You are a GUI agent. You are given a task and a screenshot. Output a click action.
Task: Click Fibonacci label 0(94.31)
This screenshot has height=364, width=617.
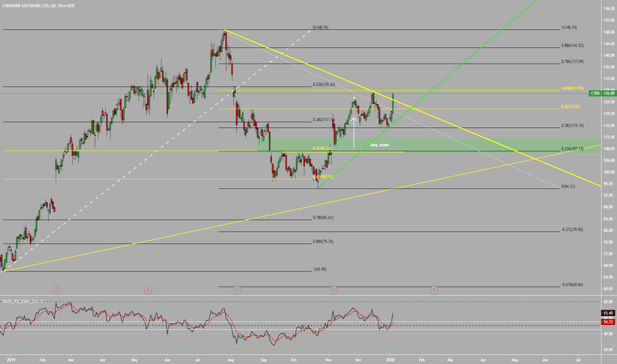click(x=568, y=187)
